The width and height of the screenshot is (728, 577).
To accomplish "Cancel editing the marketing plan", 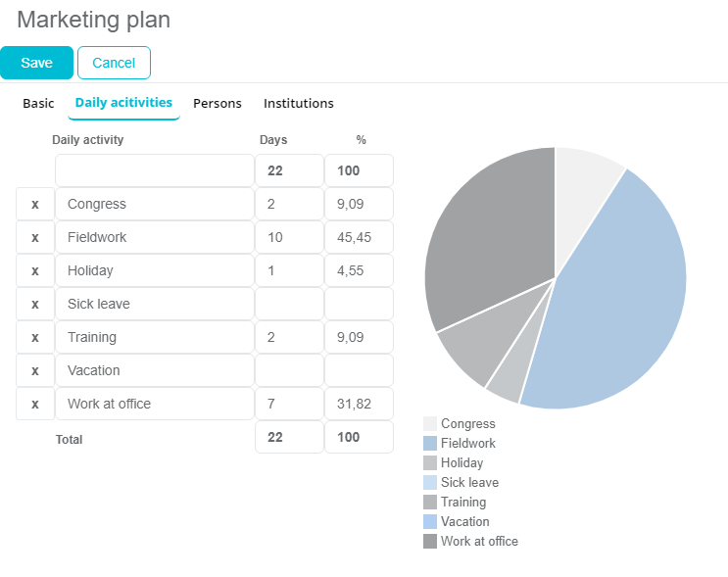I will [114, 63].
